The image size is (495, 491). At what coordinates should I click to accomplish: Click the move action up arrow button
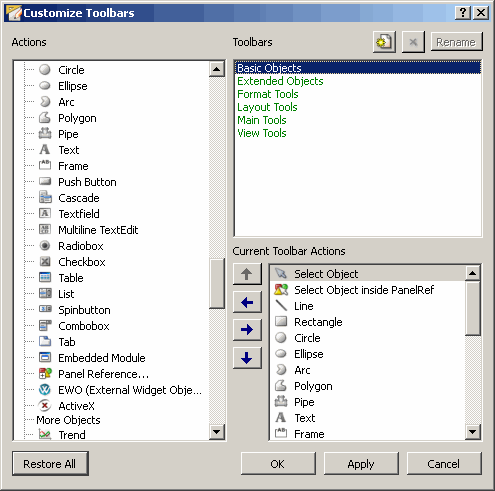coord(247,274)
